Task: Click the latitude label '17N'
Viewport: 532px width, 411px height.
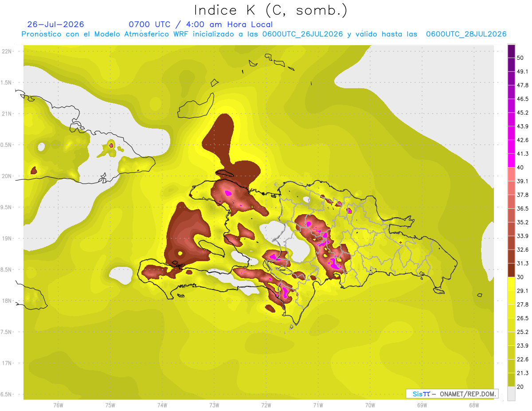Action: click(x=7, y=363)
